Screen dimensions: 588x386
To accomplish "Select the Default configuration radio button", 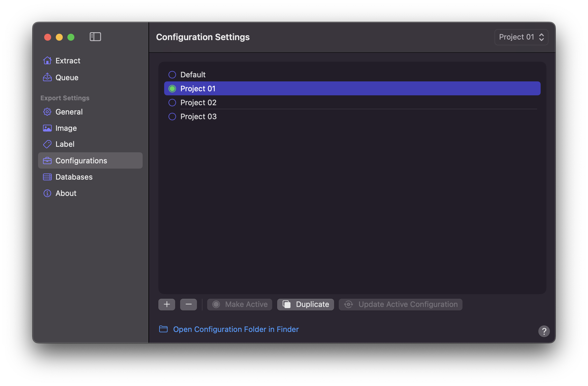I will tap(172, 75).
